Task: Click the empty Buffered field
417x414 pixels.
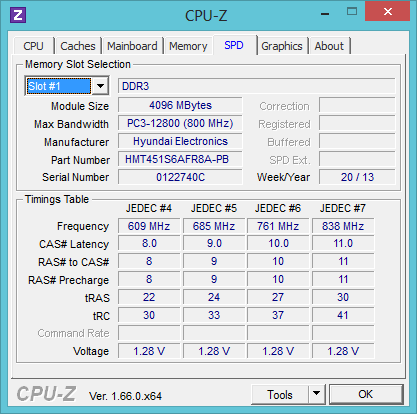Action: pos(357,141)
